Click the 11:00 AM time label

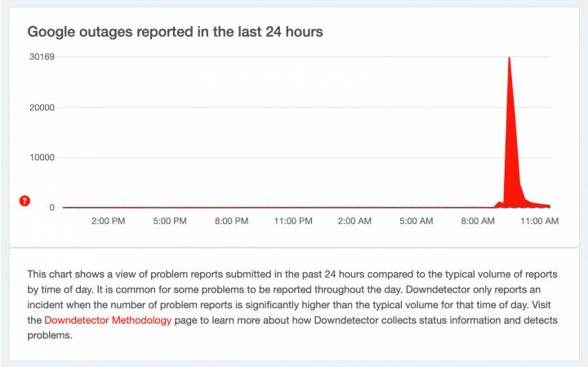(540, 222)
